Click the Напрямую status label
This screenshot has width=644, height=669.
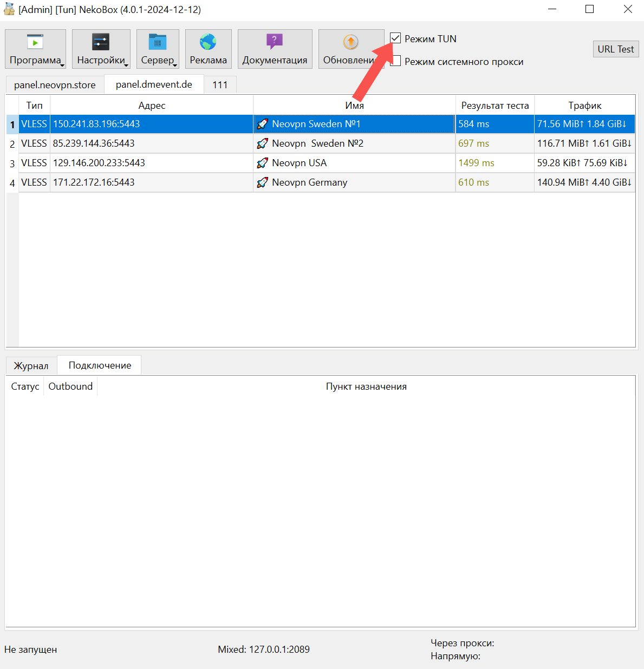coord(456,657)
